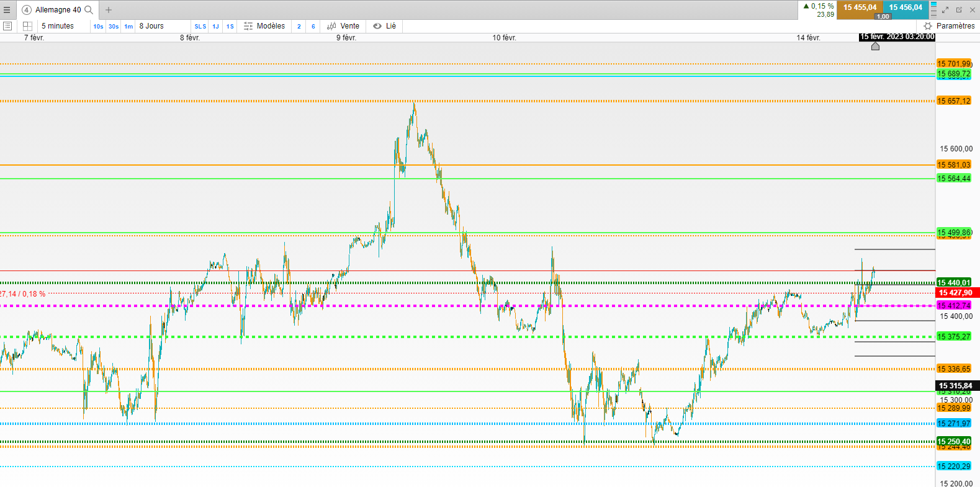Select the Allemagne 40 tab

pos(58,10)
